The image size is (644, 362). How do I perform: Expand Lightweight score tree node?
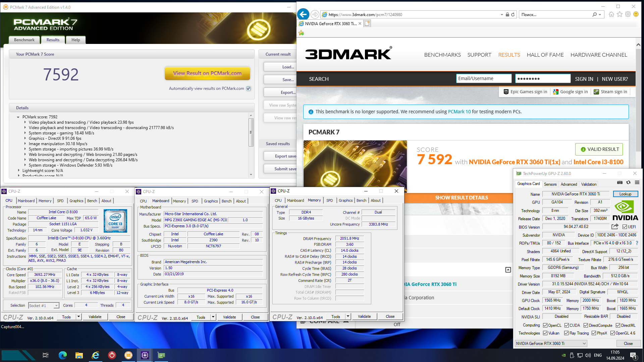(x=18, y=171)
